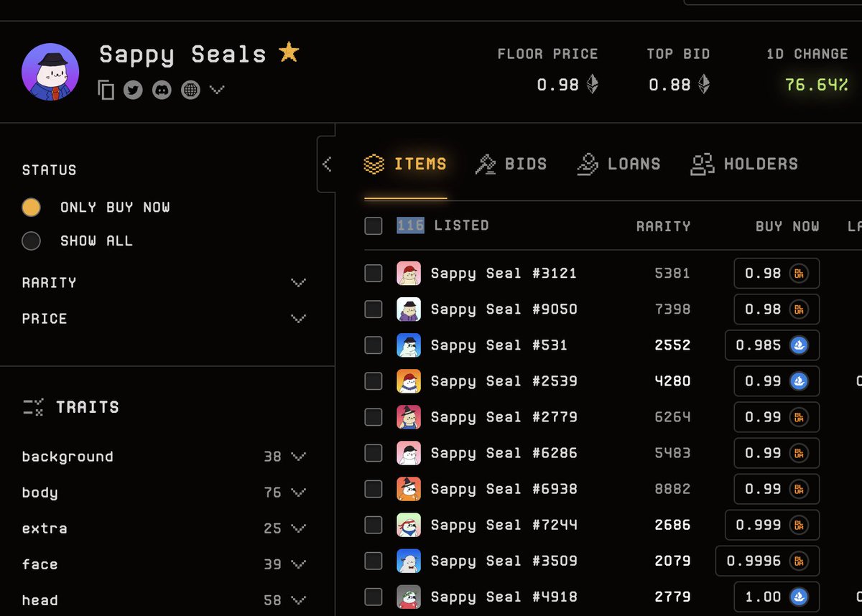Tick the select-all Listed checkbox
Screen dimensions: 862x616
click(x=374, y=226)
